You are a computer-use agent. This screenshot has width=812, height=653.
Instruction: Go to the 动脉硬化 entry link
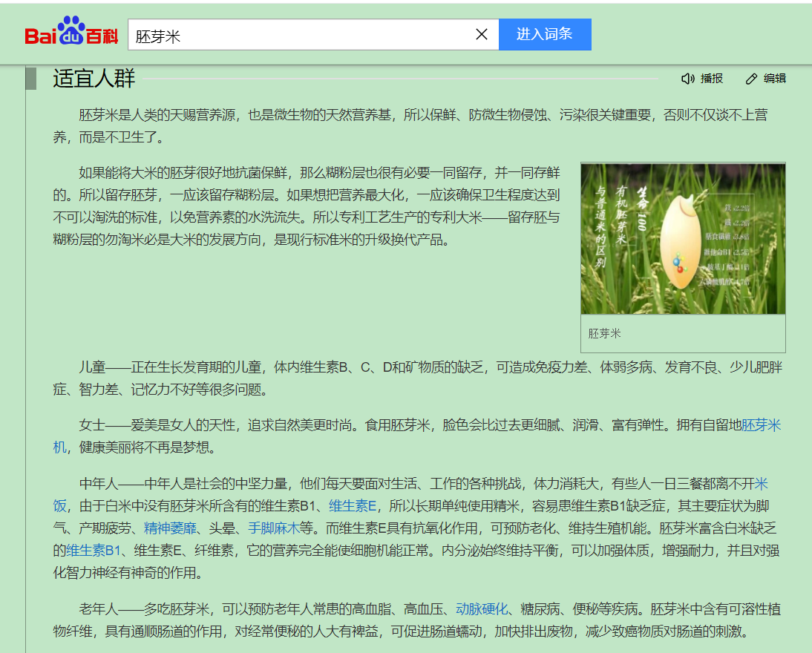coord(482,609)
